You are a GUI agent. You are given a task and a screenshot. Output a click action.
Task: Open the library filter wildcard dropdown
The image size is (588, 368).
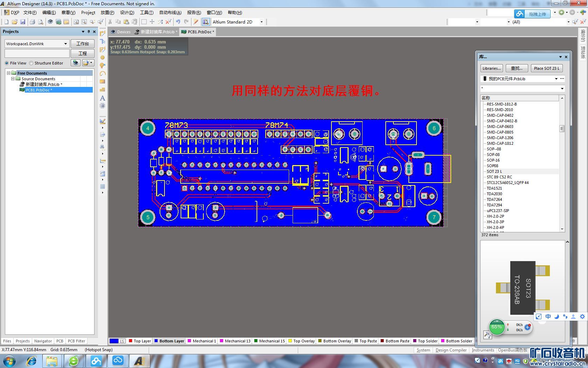click(x=562, y=89)
